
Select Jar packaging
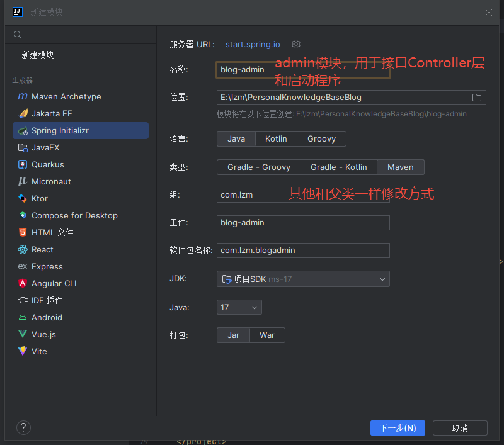[x=233, y=335]
